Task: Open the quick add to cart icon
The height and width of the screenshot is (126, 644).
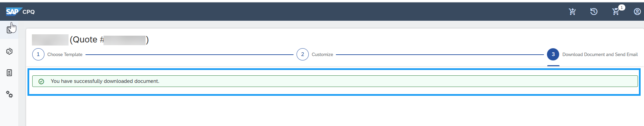Action: pyautogui.click(x=572, y=12)
